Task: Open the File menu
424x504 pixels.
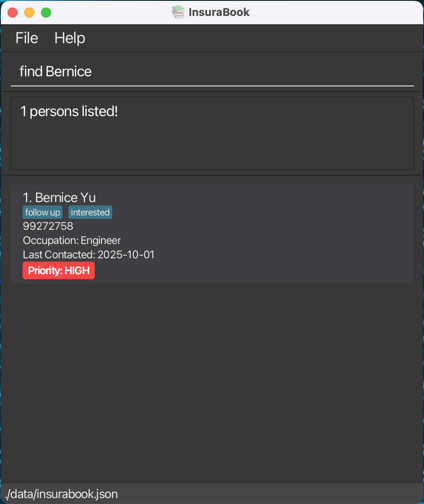Action: (26, 38)
